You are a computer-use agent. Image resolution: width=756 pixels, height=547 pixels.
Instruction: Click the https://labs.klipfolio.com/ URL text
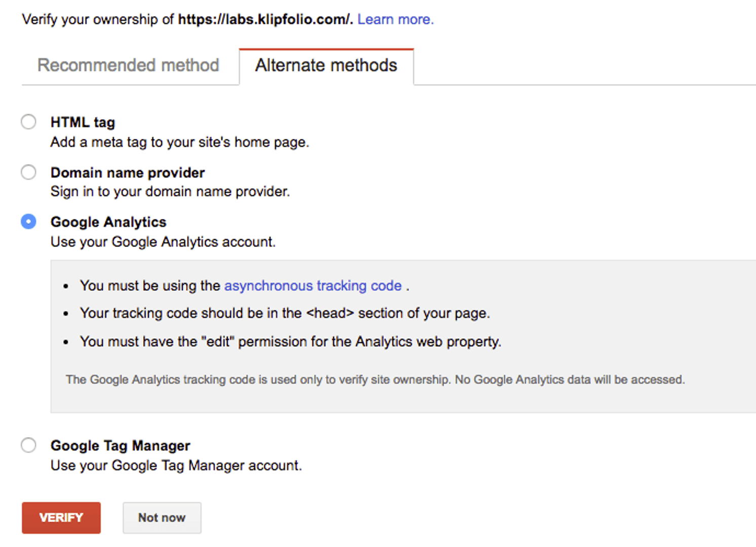[265, 19]
